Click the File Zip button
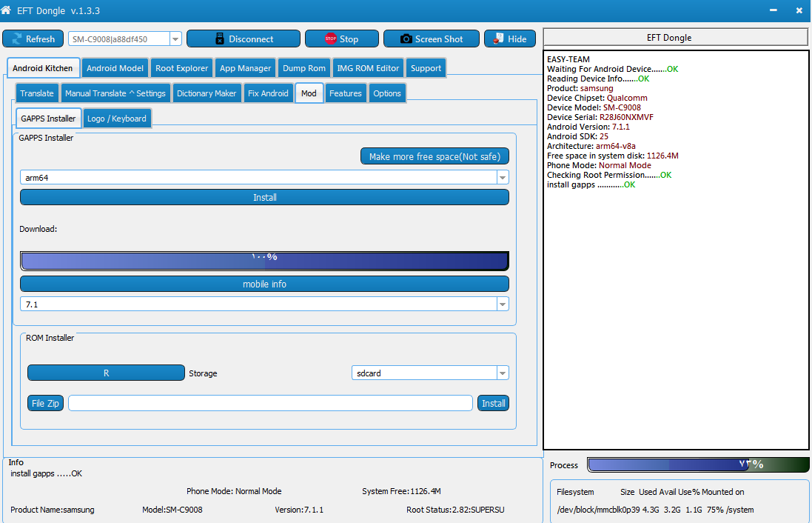 [46, 403]
